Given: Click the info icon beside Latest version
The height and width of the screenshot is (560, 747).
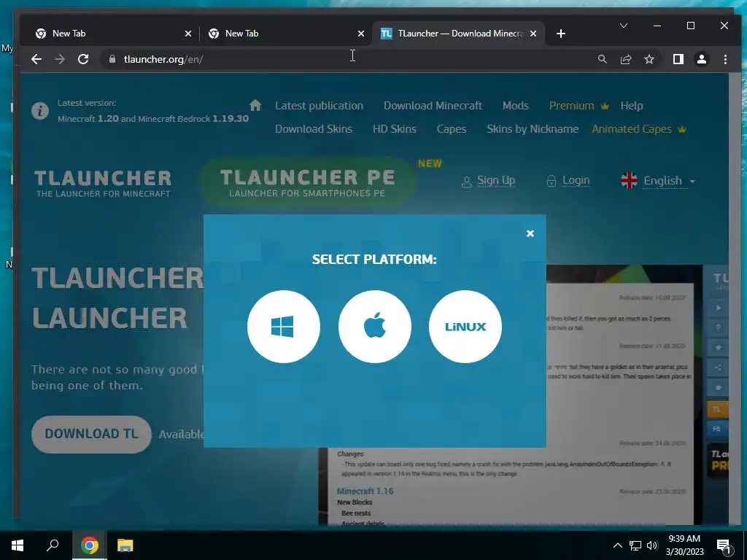Looking at the screenshot, I should tap(40, 111).
